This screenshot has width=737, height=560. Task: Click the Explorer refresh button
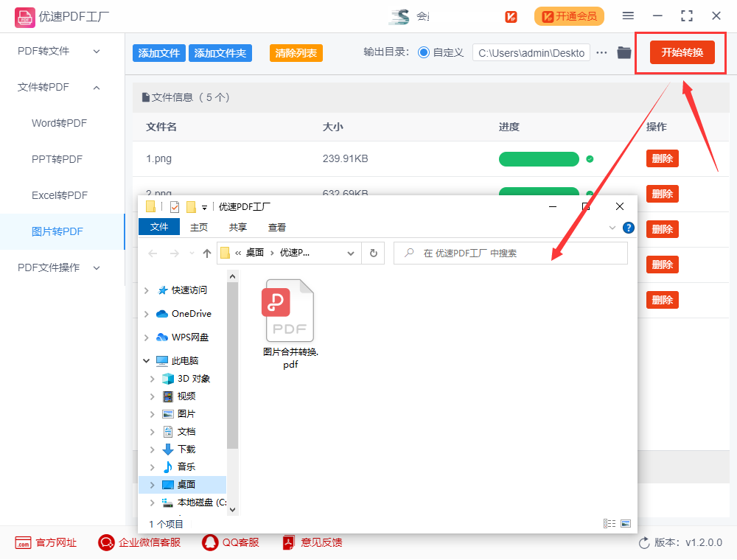tap(373, 253)
